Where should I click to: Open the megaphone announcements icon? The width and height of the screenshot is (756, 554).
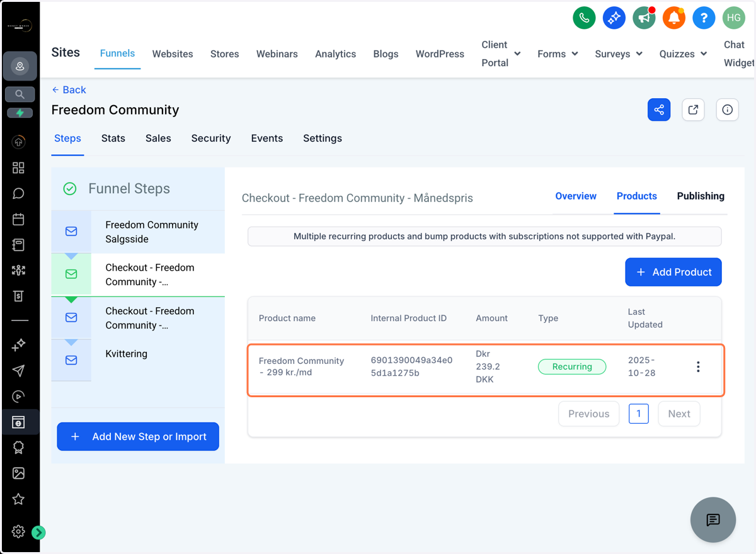pyautogui.click(x=644, y=18)
